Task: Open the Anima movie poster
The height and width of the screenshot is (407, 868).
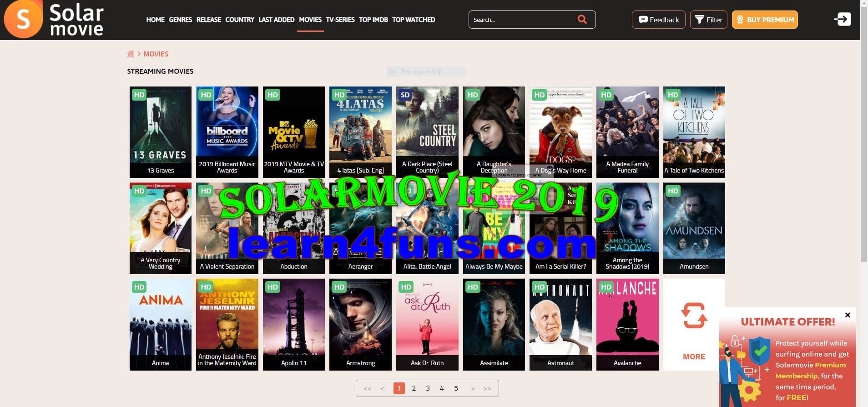Action: 161,325
